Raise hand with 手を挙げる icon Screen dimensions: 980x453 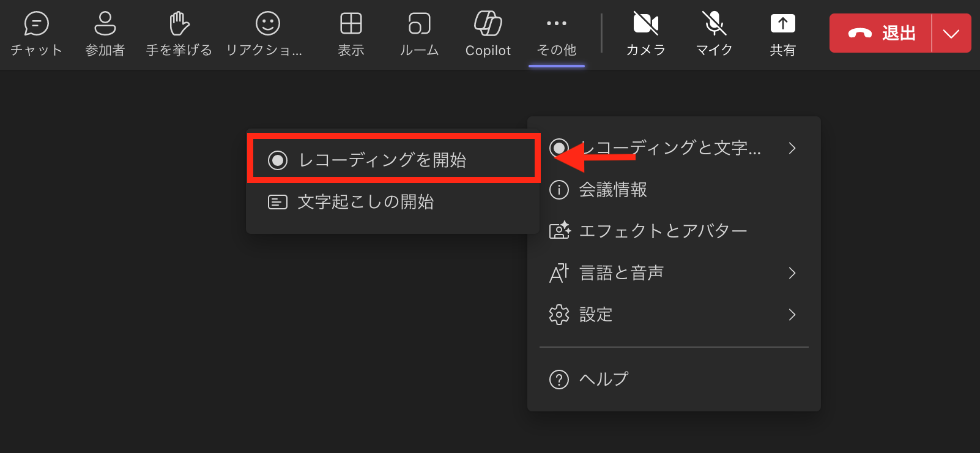coord(179,34)
